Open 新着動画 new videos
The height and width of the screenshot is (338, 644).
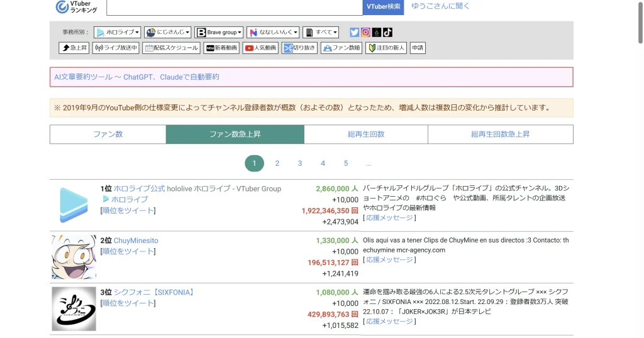coord(221,48)
